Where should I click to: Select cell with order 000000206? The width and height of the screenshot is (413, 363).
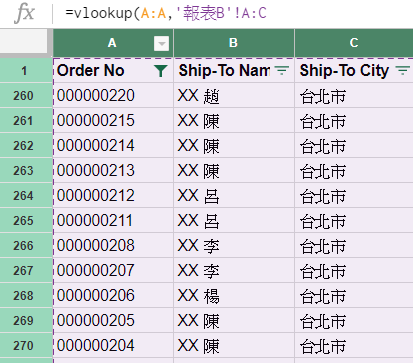113,295
